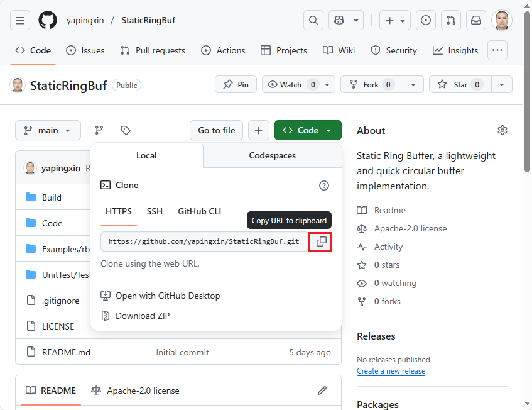
Task: Click the Go to file field
Action: [217, 130]
